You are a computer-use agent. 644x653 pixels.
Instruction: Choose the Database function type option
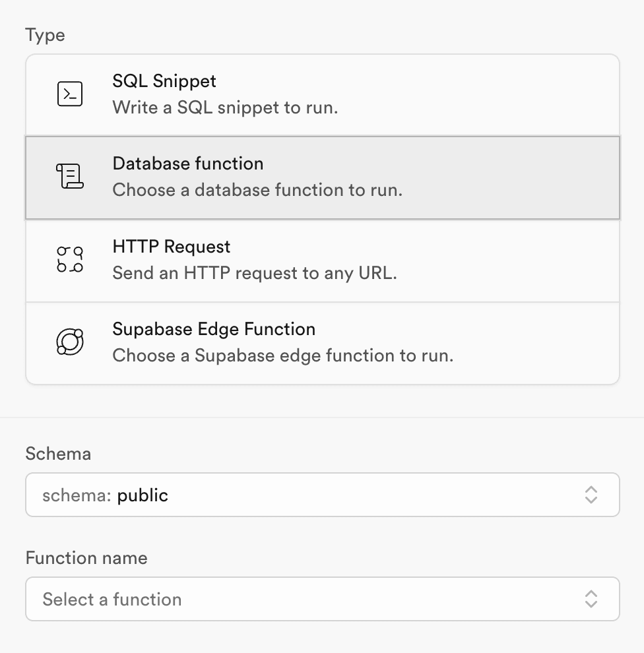coord(323,177)
